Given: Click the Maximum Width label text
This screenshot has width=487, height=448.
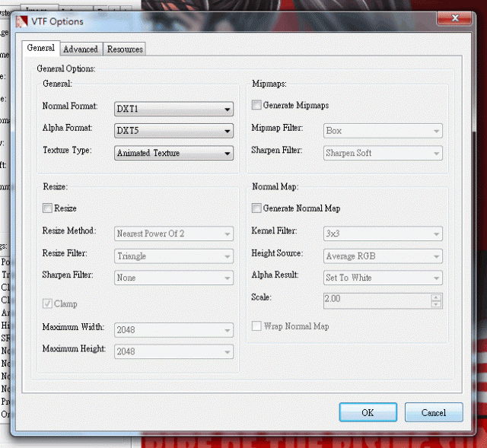Looking at the screenshot, I should pos(73,327).
